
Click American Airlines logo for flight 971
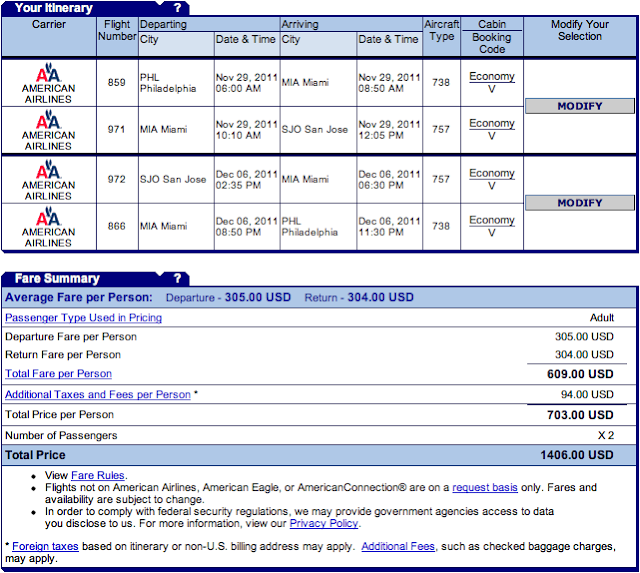pyautogui.click(x=49, y=130)
